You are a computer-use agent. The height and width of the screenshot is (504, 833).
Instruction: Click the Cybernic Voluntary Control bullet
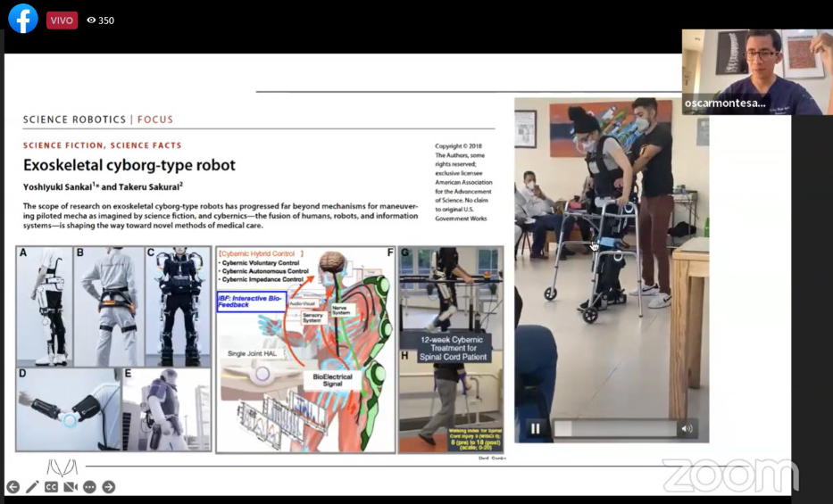click(x=261, y=262)
